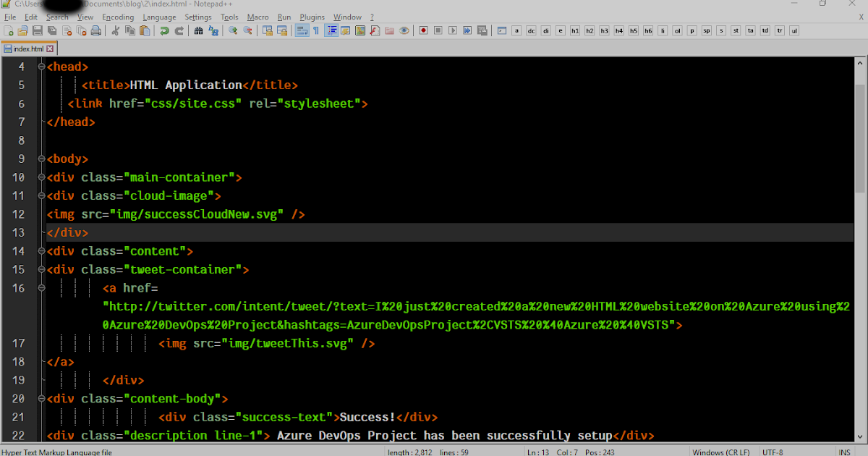Click the Playback macro icon

(x=452, y=30)
